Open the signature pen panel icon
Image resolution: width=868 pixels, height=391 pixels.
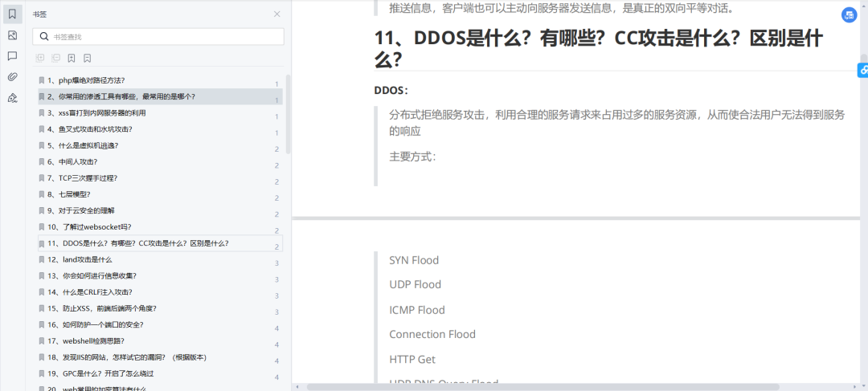12,98
